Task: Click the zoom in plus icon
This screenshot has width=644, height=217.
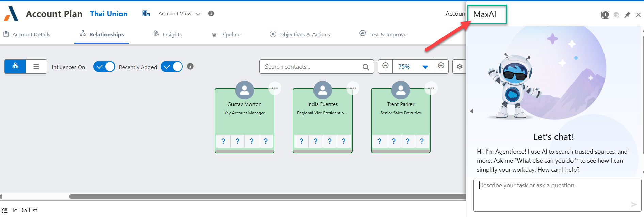Action: (x=441, y=66)
